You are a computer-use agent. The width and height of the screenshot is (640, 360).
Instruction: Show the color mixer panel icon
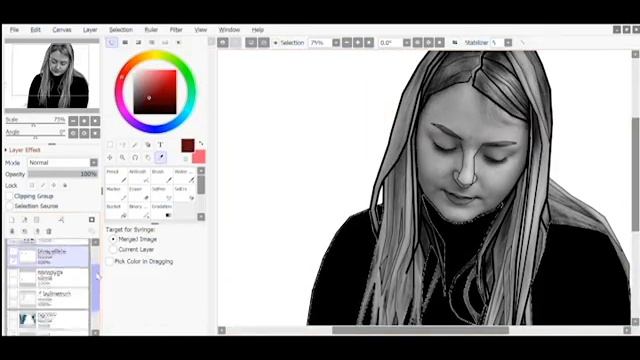(x=152, y=42)
